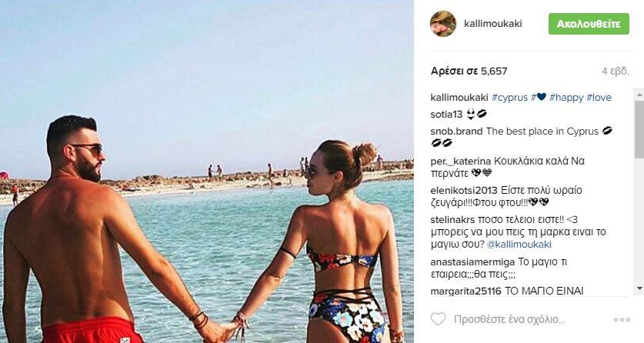Viewport: 644px width, 343px height.
Task: Click the @kallimoukaki mention in stelinakrs's comment
Action: coord(519,245)
